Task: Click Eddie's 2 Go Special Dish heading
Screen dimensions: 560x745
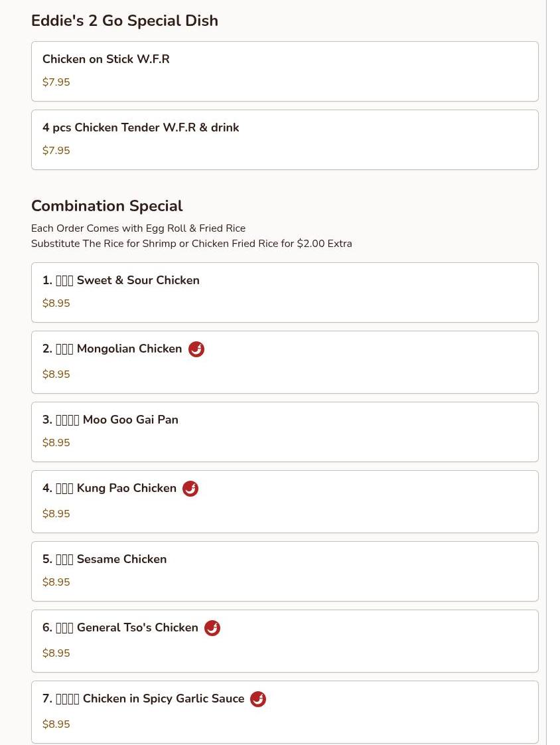Action: 125,21
